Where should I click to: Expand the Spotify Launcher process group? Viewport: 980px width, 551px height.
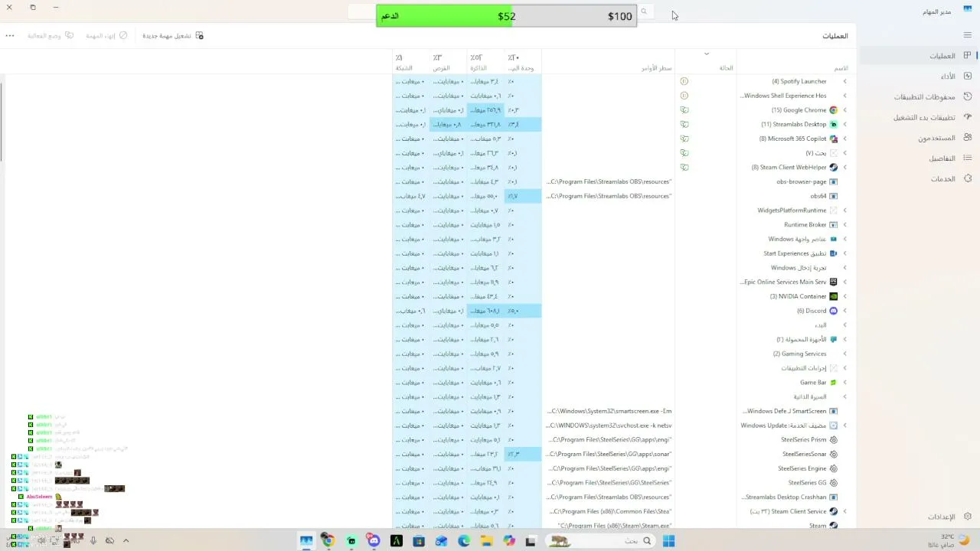(x=845, y=81)
